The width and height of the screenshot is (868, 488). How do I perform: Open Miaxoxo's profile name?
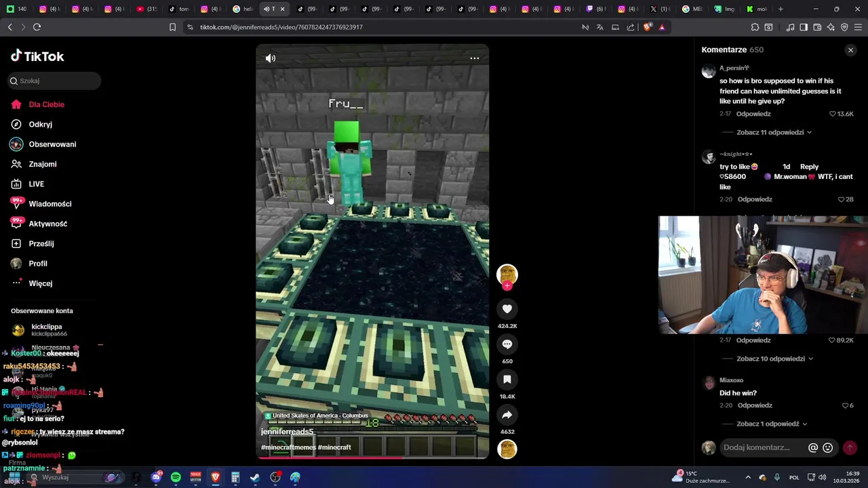(732, 380)
